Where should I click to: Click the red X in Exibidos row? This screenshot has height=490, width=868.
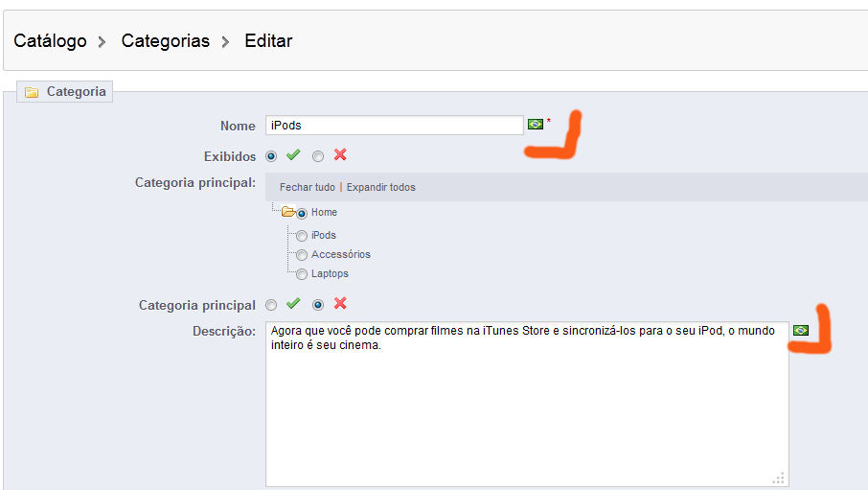click(x=340, y=154)
